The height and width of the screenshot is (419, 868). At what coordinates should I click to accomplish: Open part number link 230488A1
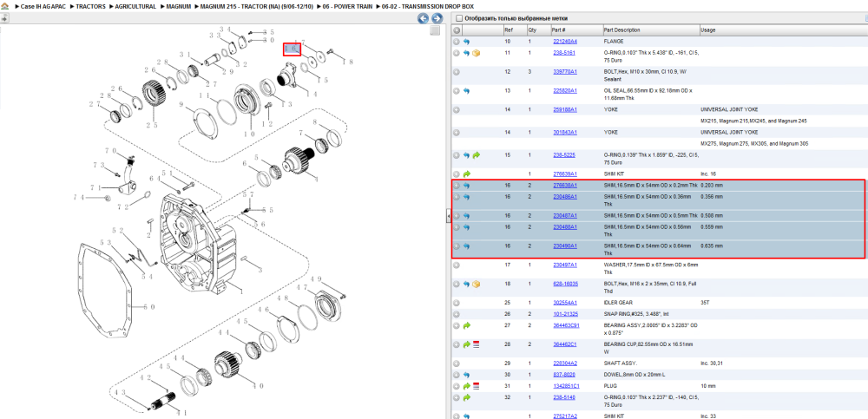(x=565, y=227)
